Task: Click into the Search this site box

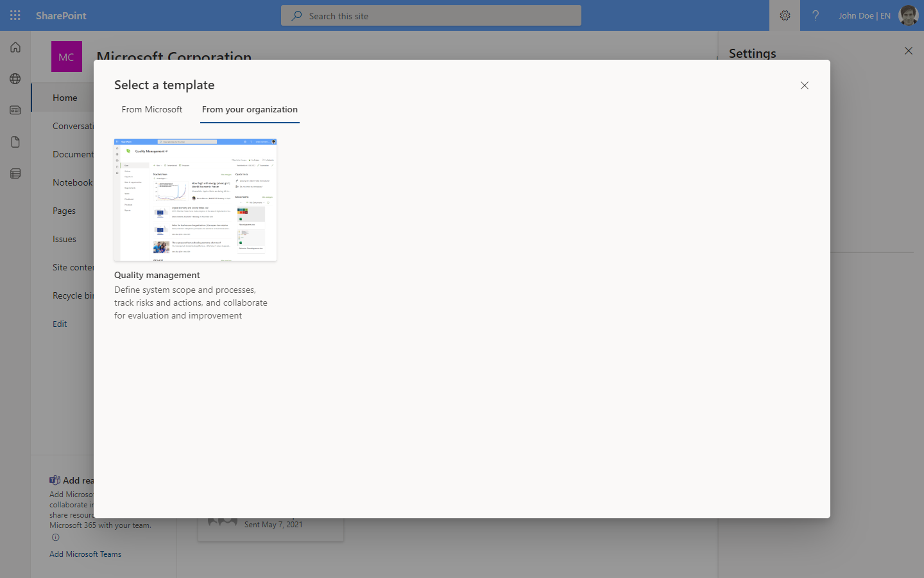Action: 431,15
